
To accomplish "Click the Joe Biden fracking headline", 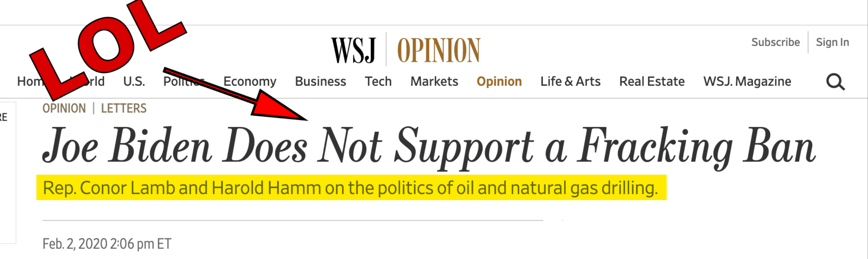I will 428,146.
